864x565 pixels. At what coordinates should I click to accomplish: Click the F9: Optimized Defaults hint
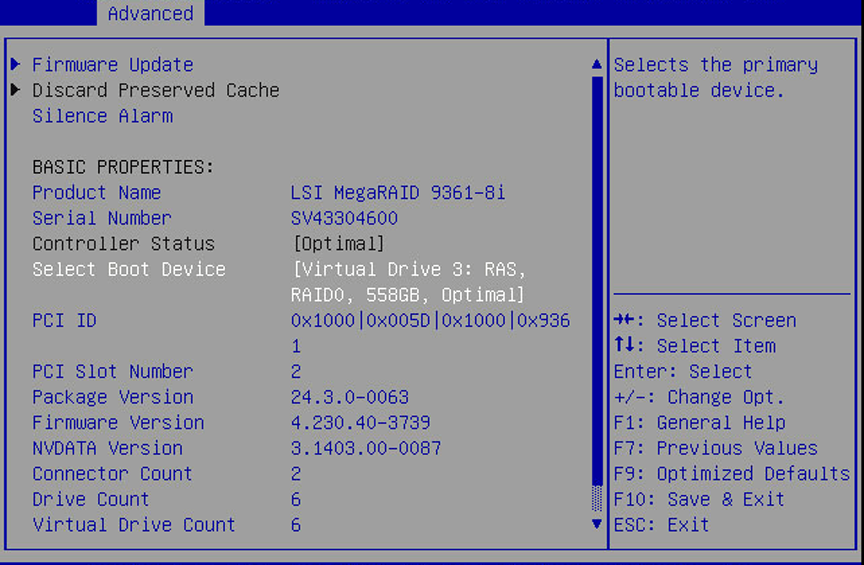pyautogui.click(x=732, y=473)
